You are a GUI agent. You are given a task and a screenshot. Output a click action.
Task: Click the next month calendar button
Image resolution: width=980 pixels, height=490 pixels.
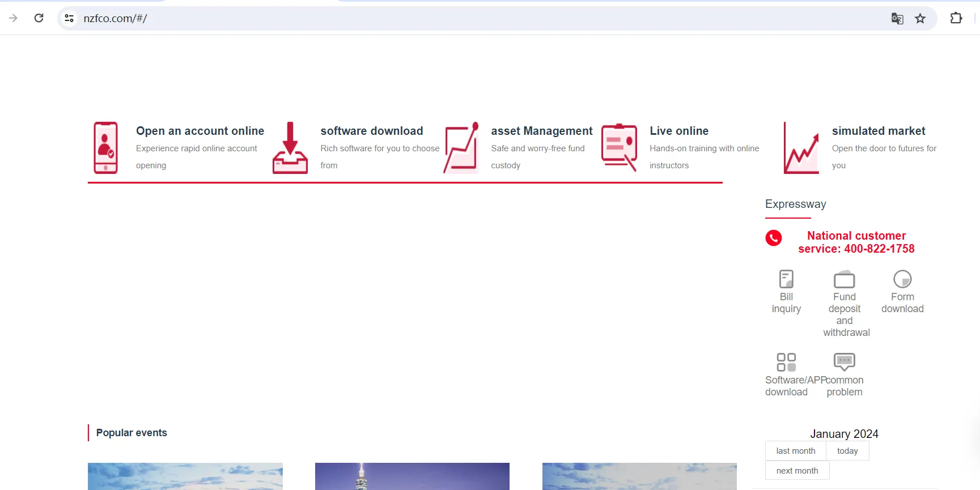[797, 471]
